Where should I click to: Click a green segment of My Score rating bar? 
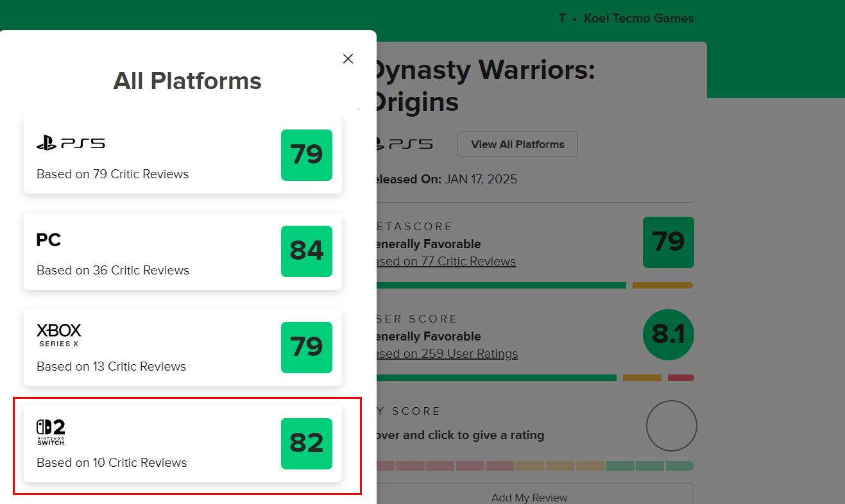click(649, 466)
